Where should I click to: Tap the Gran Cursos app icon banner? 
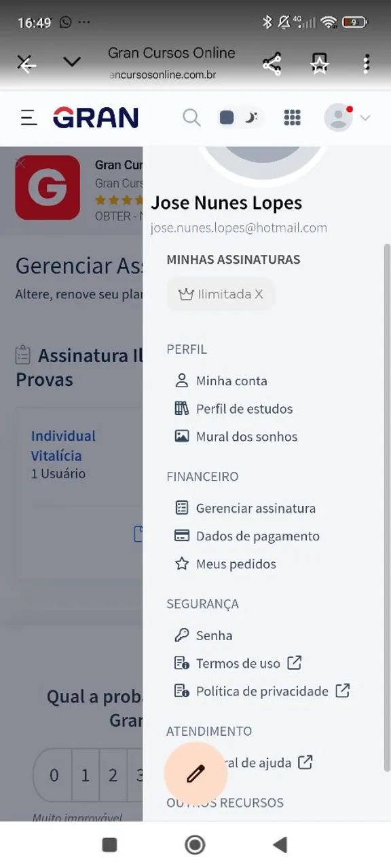click(48, 189)
